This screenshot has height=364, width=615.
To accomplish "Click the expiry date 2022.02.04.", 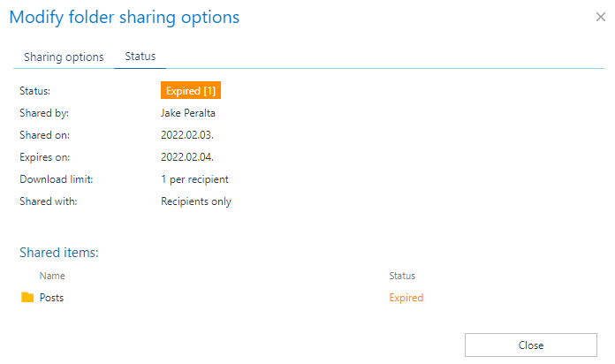I will point(187,157).
